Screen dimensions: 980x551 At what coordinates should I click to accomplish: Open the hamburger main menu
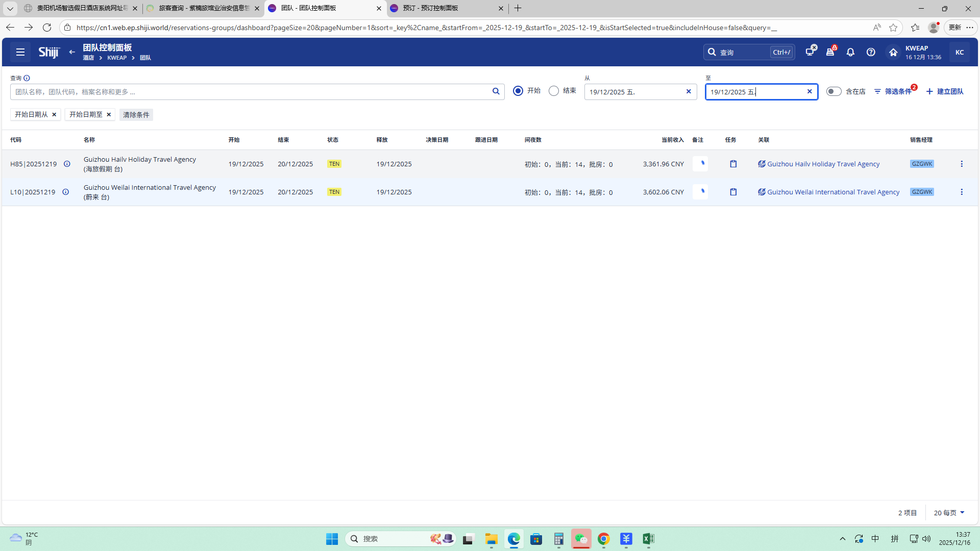pos(20,52)
